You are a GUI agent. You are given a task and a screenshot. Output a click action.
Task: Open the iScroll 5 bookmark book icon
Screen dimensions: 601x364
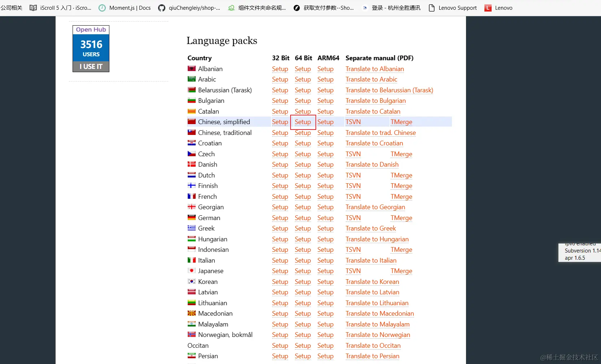(x=33, y=8)
